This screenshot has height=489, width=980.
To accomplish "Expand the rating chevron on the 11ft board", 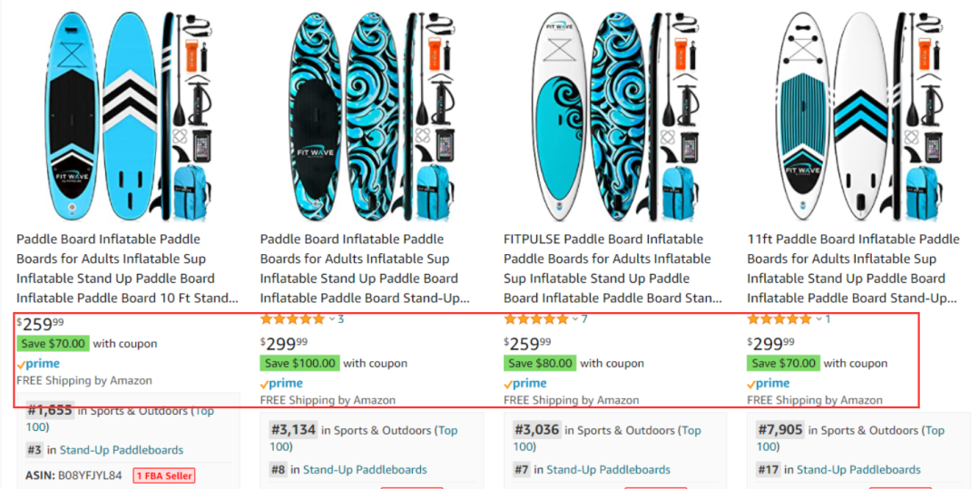I will (x=818, y=319).
